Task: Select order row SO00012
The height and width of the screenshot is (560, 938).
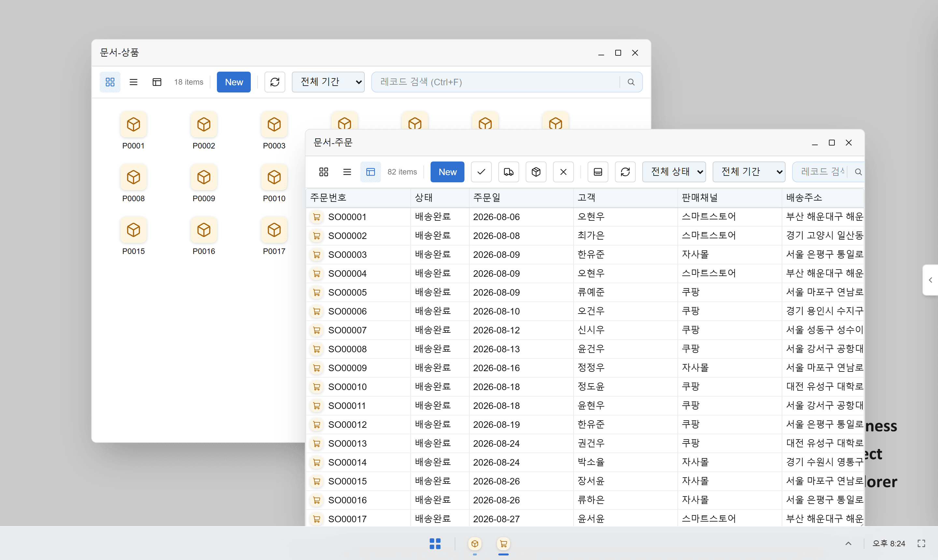Action: (584, 424)
